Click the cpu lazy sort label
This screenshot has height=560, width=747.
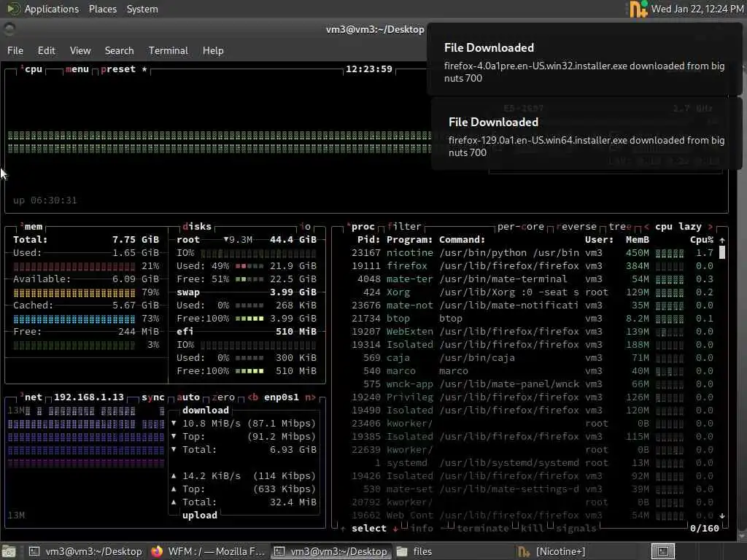(x=678, y=227)
